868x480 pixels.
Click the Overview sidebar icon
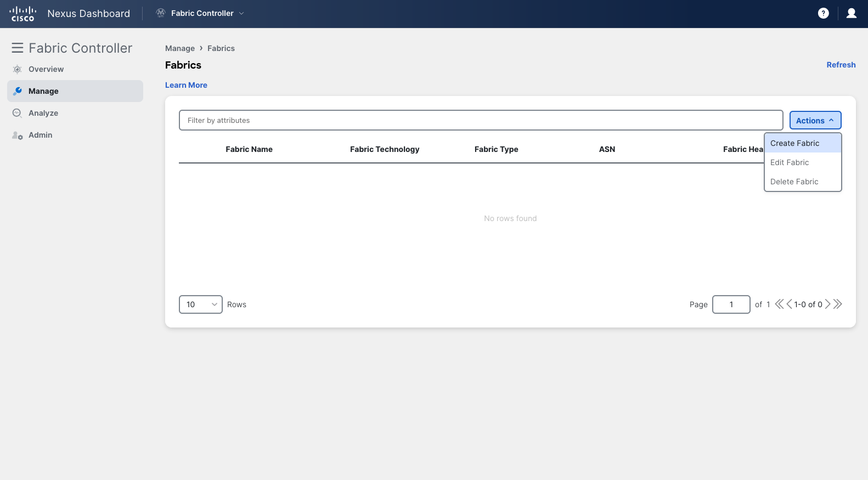pyautogui.click(x=18, y=69)
